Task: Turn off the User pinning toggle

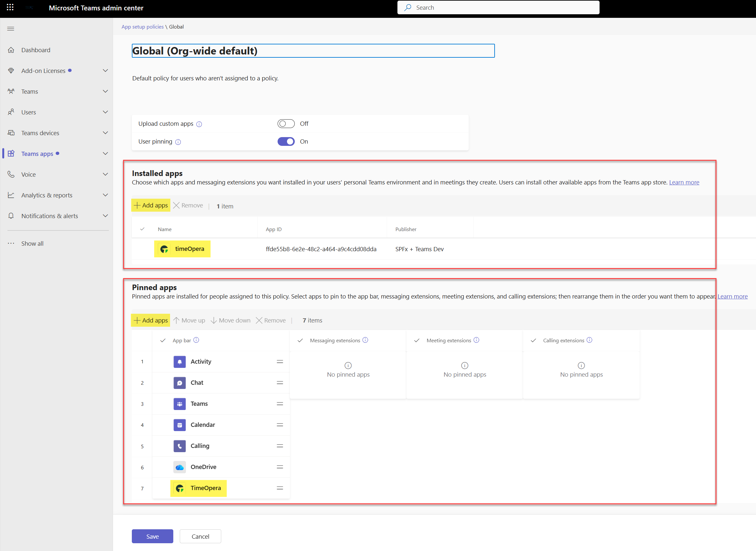Action: point(286,141)
